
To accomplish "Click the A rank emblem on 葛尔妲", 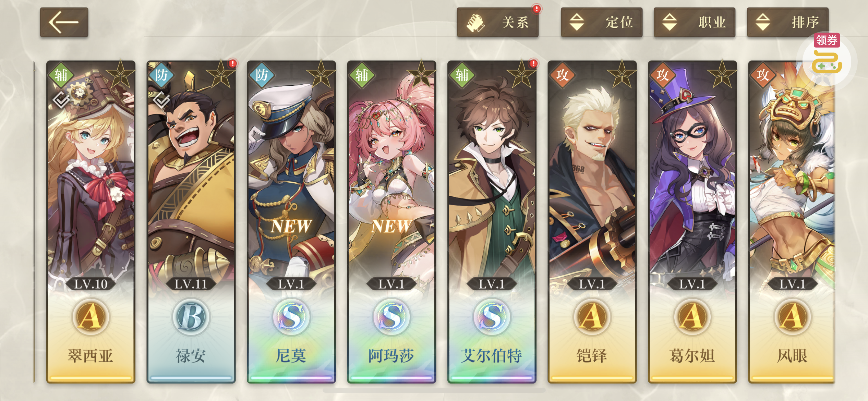I will 692,317.
